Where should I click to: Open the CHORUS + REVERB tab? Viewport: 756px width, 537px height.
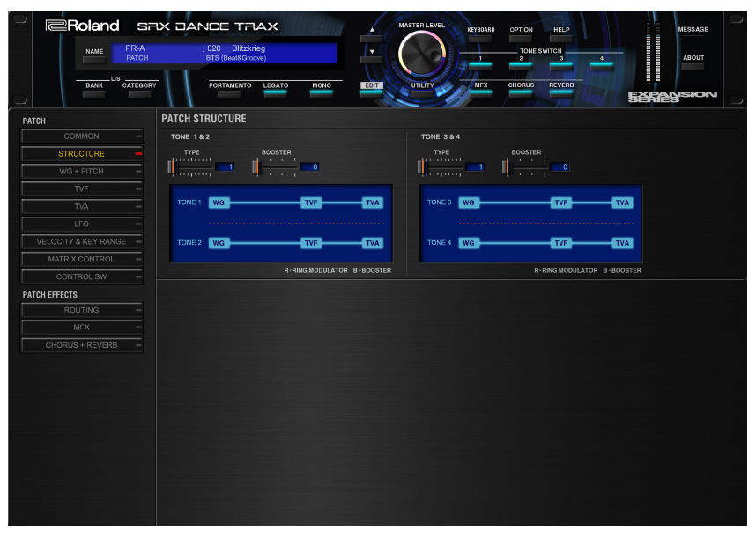coord(81,345)
